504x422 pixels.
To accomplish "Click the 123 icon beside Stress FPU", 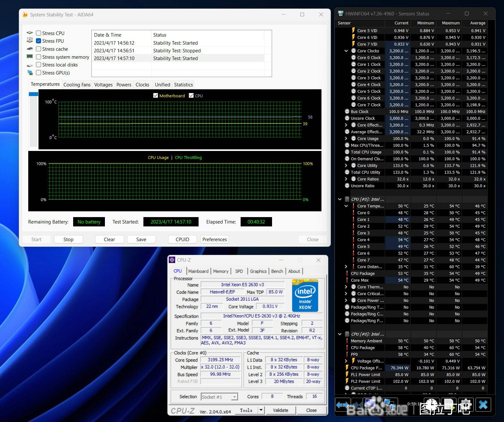I will [30, 41].
